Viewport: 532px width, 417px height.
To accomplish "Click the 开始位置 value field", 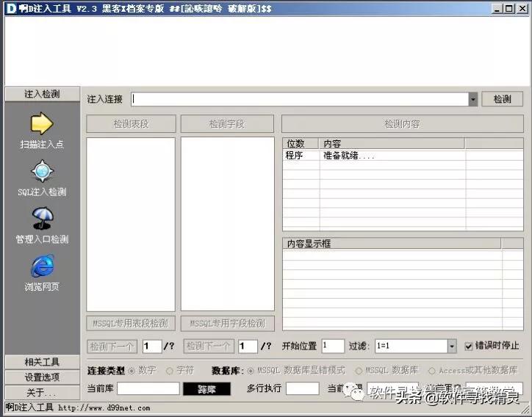I will tap(333, 346).
